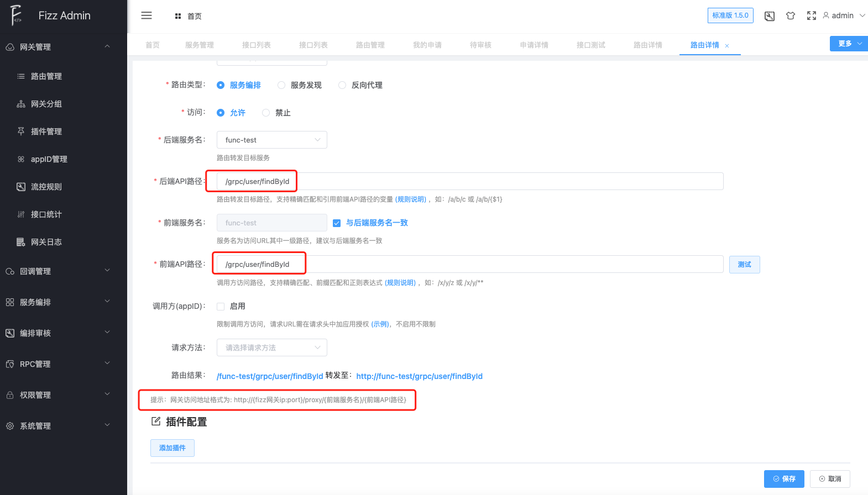The image size is (868, 495).
Task: Click the 测试 button
Action: coord(745,265)
